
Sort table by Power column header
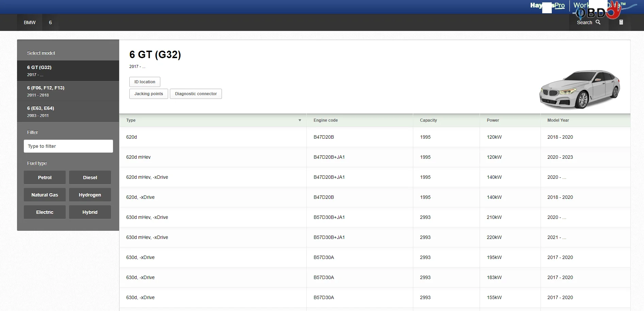493,120
